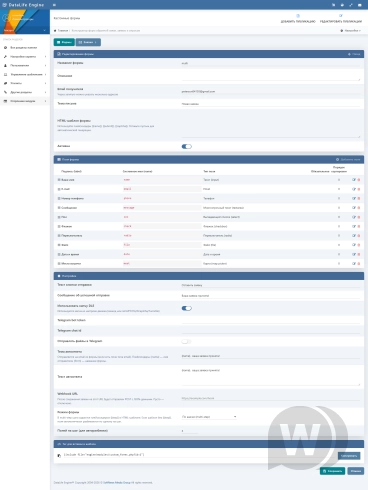
Task: Delete the select list field row
Action: (x=359, y=217)
